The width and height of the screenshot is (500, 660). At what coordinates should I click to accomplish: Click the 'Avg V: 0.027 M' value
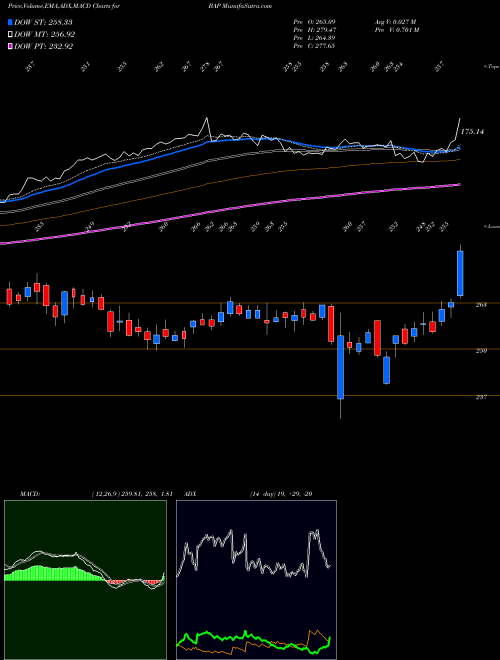(396, 22)
